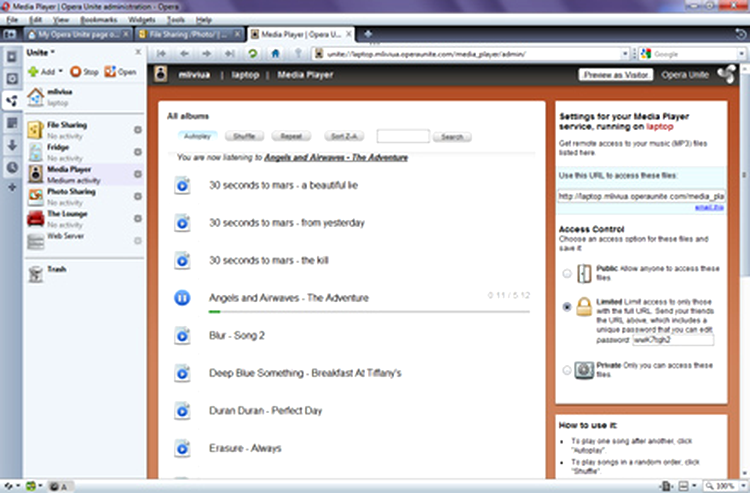Toggle Autoplay button

pyautogui.click(x=197, y=136)
